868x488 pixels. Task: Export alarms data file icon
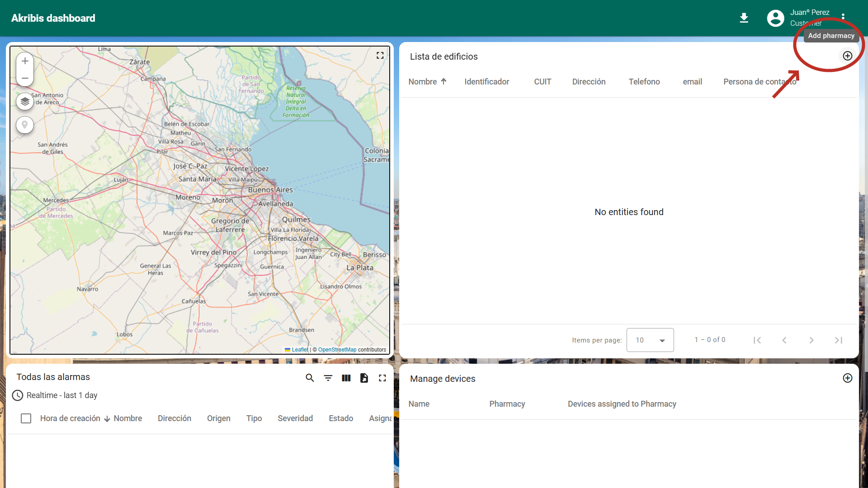pos(364,378)
